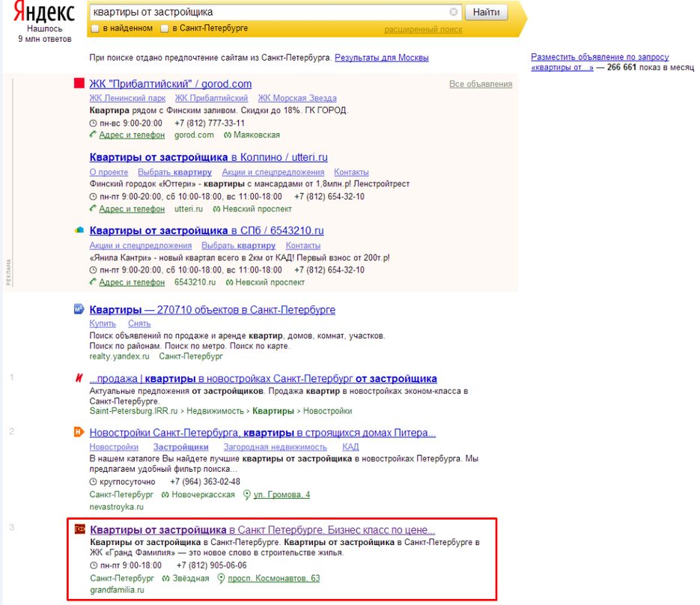This screenshot has width=700, height=605.
Task: Click the 'grandfamilia.ru' site address
Action: pos(117,590)
